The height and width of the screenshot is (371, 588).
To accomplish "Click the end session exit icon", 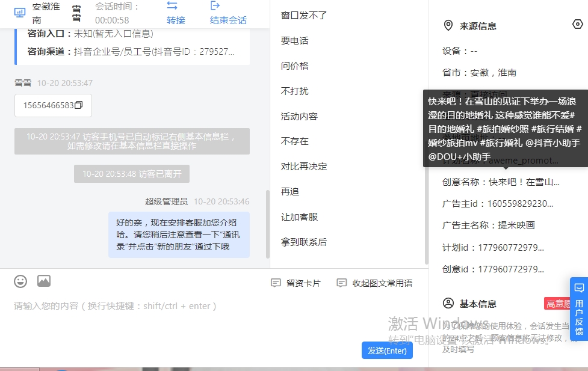I will pyautogui.click(x=215, y=5).
